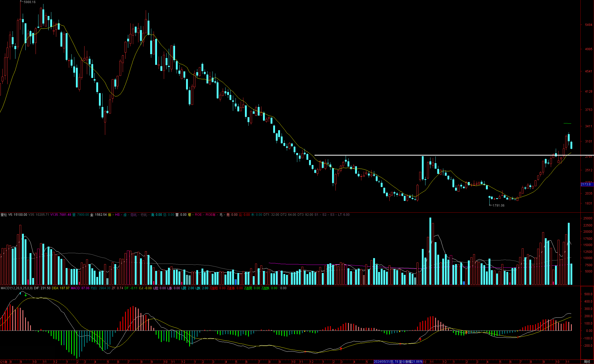Click the yellow DEA: 187.97 label
The height and width of the screenshot is (364, 594).
pyautogui.click(x=60, y=288)
